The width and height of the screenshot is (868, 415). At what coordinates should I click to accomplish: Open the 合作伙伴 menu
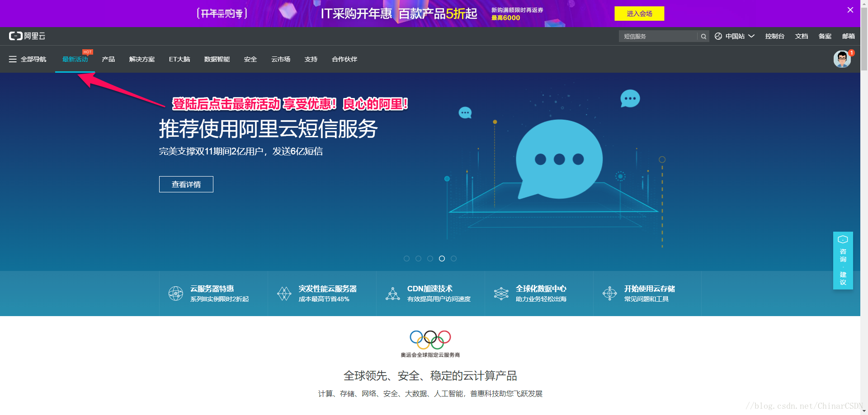point(344,59)
